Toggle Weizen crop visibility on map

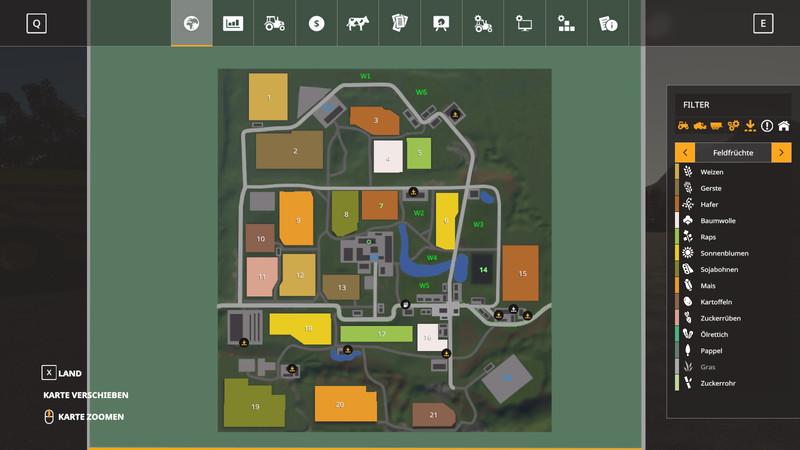(711, 172)
